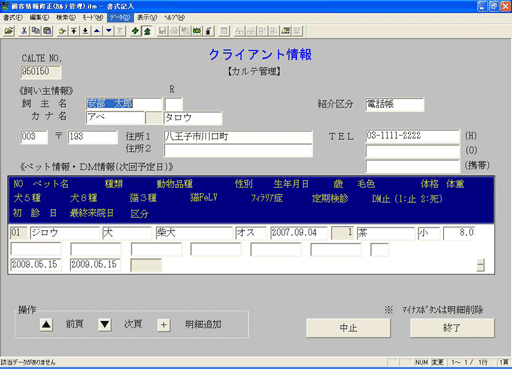Click the black bottle-shaped toolbar icon
This screenshot has width=512, height=369.
208,31
